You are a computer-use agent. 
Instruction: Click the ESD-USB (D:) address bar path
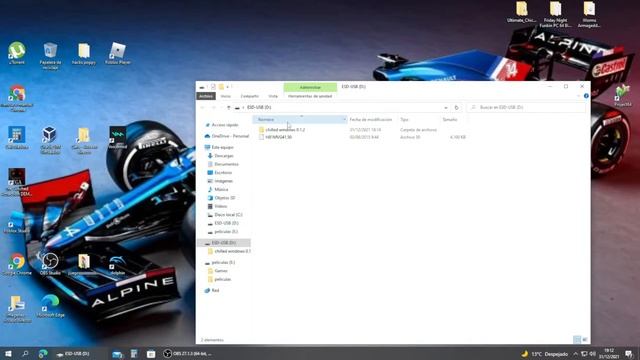[x=259, y=107]
